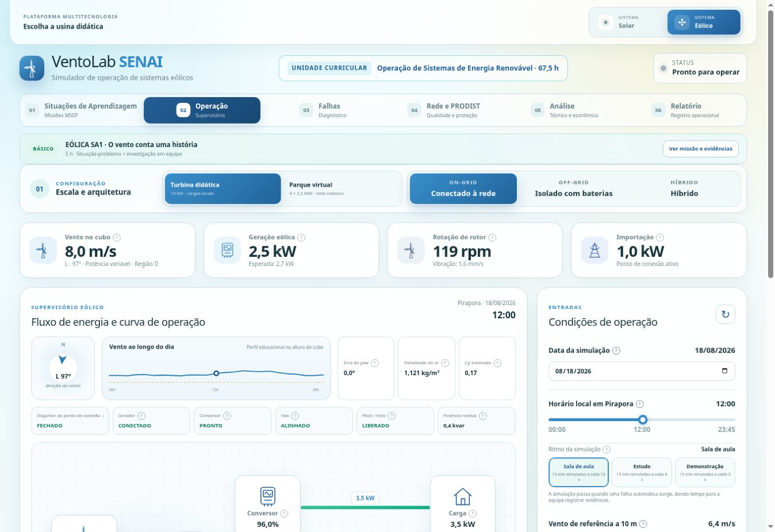Click Ver missão e evidências button
This screenshot has width=775, height=532.
click(700, 149)
